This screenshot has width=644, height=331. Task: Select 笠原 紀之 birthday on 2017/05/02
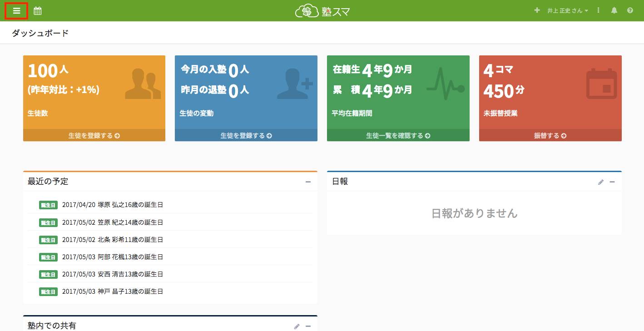(112, 222)
